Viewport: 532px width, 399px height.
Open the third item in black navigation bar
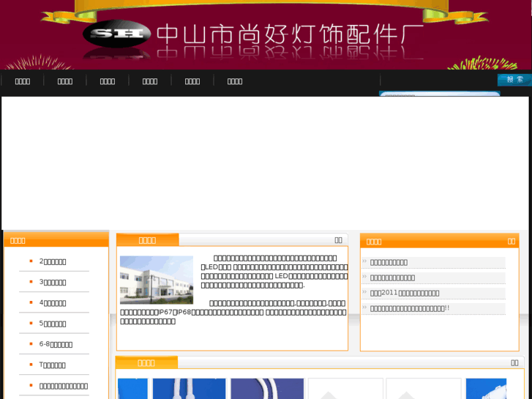pyautogui.click(x=108, y=81)
